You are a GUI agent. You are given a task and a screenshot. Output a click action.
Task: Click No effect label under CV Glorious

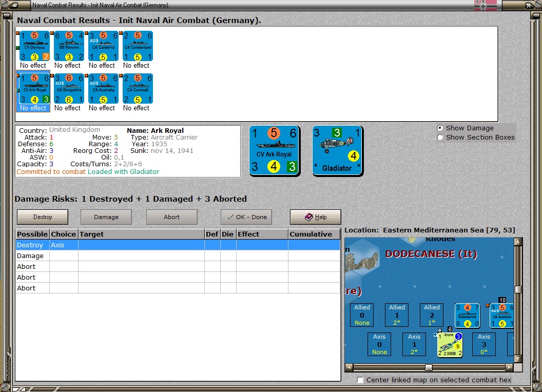tap(33, 65)
